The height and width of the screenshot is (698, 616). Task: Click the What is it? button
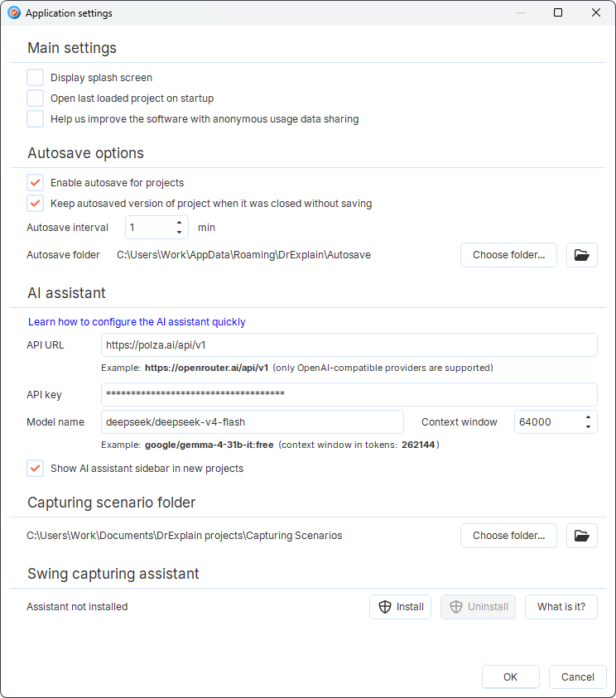pyautogui.click(x=561, y=607)
